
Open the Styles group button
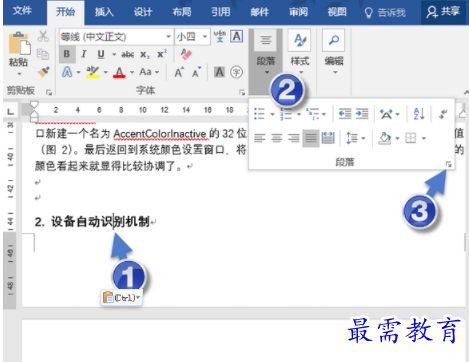pyautogui.click(x=300, y=53)
